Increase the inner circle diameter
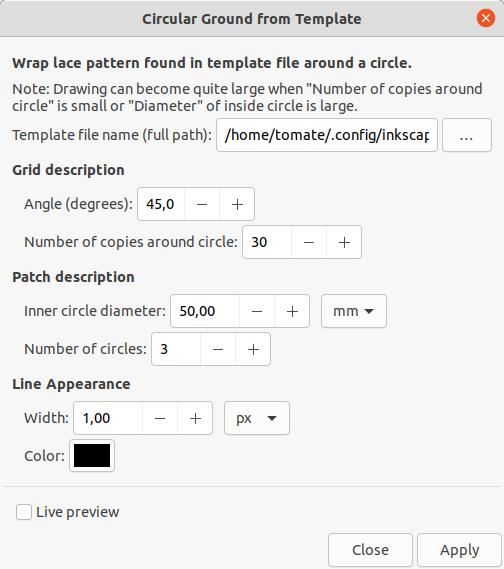The height and width of the screenshot is (569, 504). point(292,311)
